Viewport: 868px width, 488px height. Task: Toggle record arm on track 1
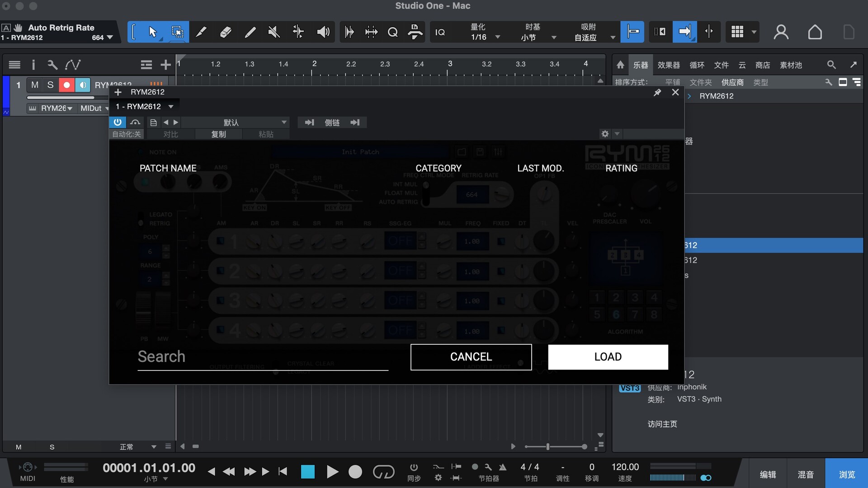point(66,85)
